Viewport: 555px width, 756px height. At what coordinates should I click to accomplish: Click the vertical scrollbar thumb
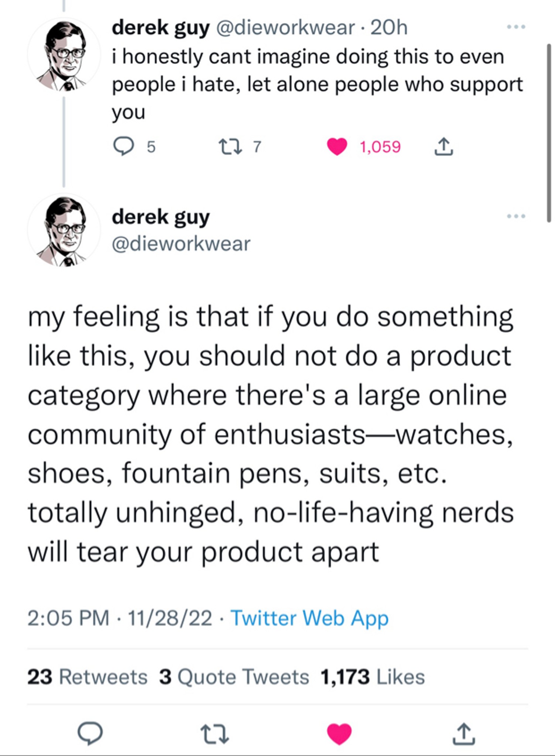(x=549, y=133)
